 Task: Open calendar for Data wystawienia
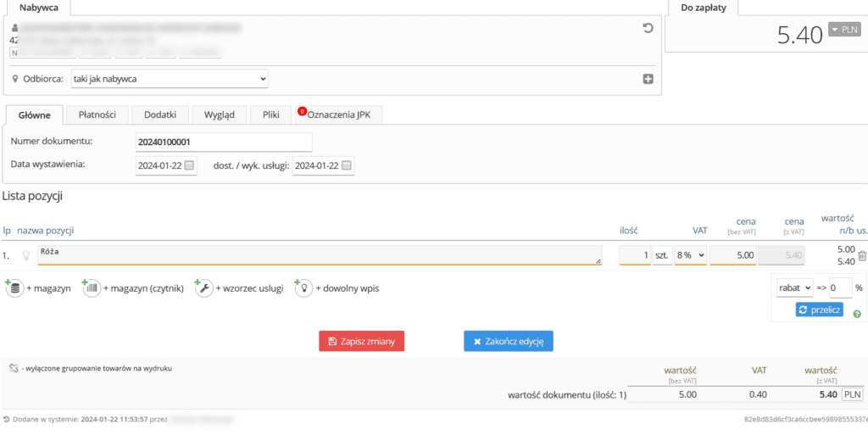coord(189,165)
